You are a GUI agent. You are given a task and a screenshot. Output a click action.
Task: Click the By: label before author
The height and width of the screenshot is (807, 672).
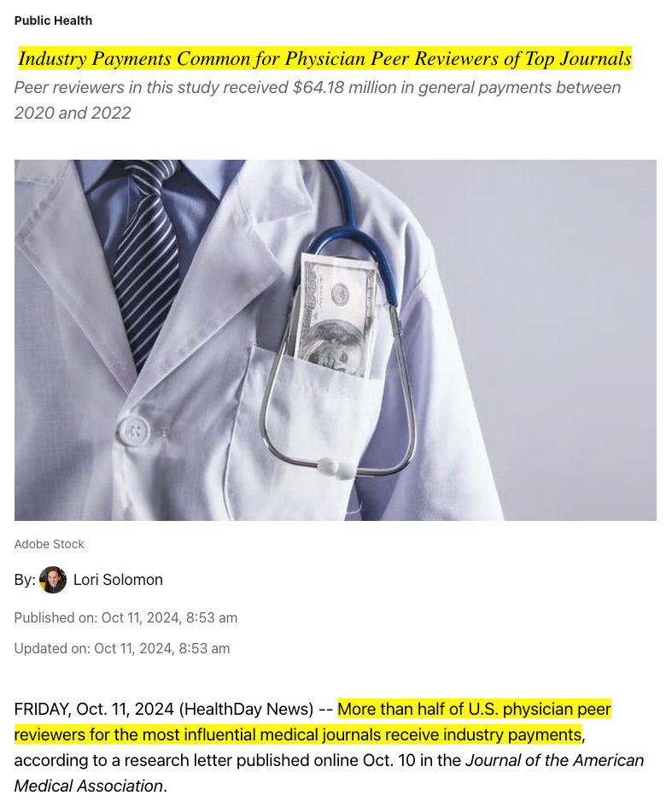[25, 580]
